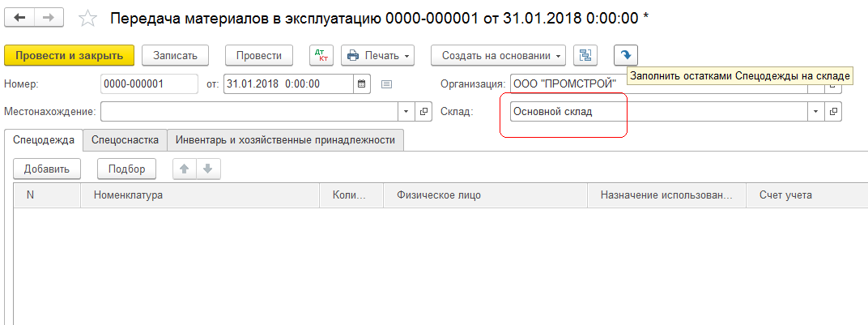Click the Подбор button

tap(126, 169)
